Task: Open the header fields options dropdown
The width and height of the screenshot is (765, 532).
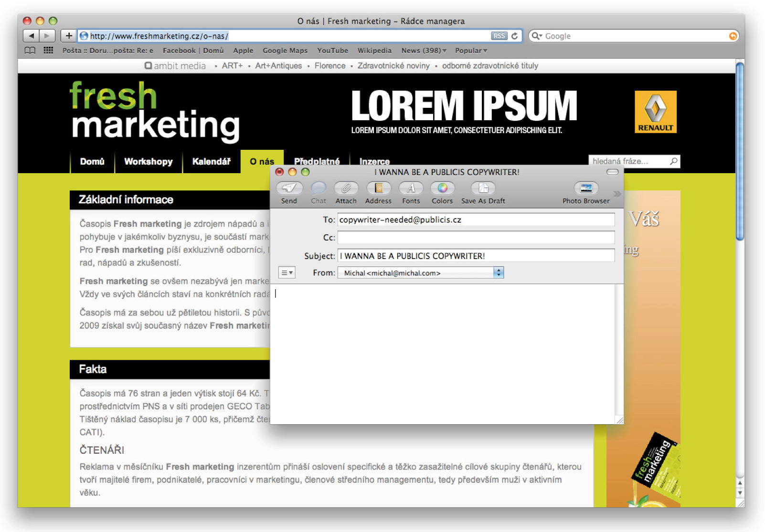Action: 287,272
